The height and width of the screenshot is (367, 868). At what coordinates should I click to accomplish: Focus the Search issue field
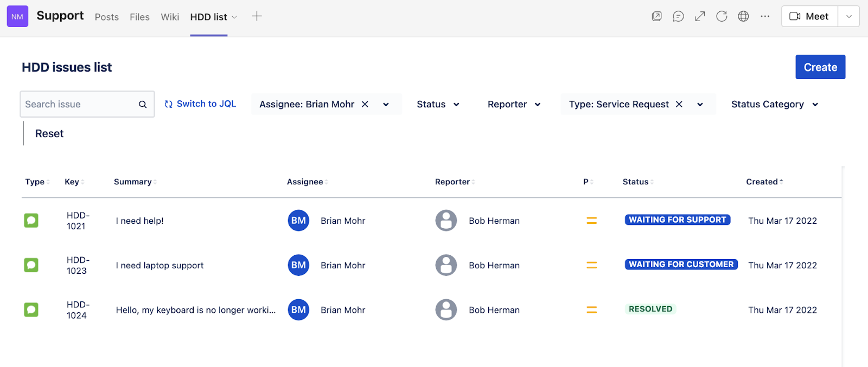(79, 104)
